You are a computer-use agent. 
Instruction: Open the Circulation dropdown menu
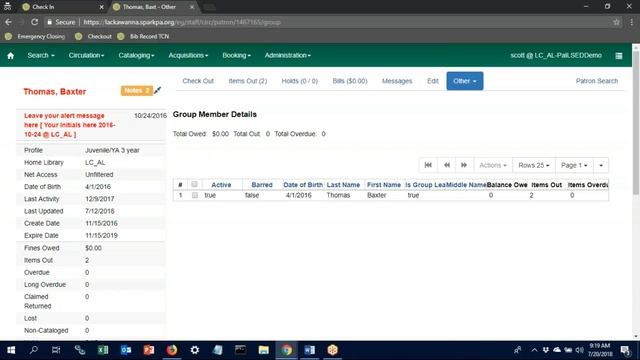point(86,56)
